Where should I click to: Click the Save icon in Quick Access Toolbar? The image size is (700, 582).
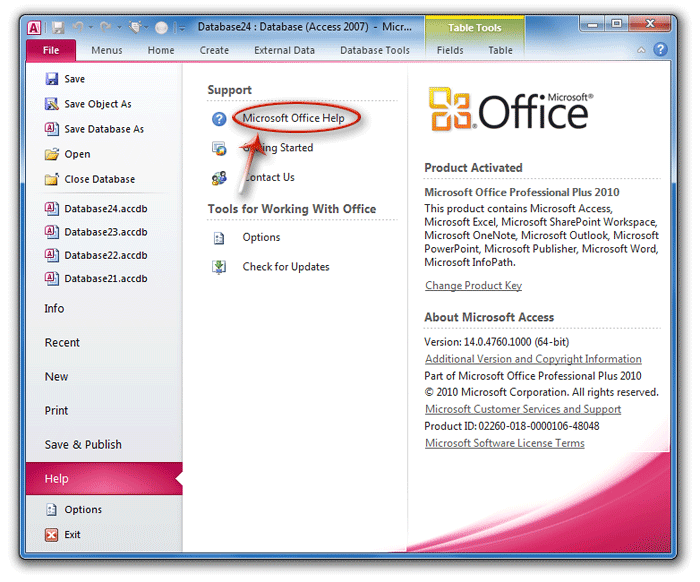(58, 28)
